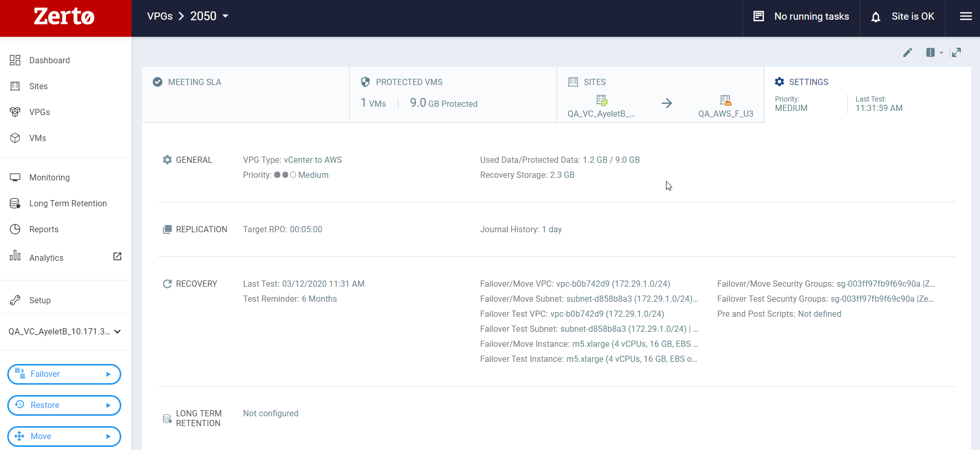Click "Not configured" retention text
This screenshot has height=450, width=980.
click(x=271, y=413)
